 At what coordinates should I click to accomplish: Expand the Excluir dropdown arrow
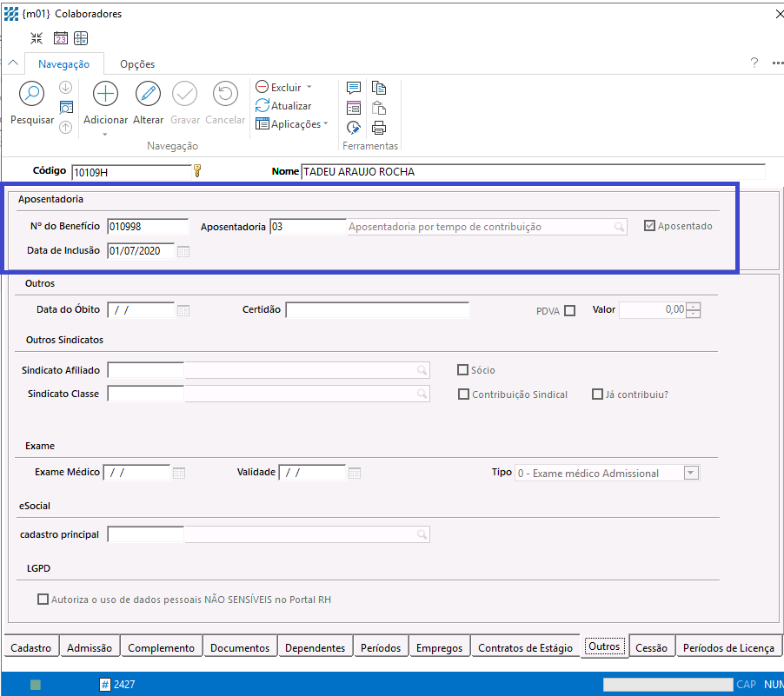point(309,87)
